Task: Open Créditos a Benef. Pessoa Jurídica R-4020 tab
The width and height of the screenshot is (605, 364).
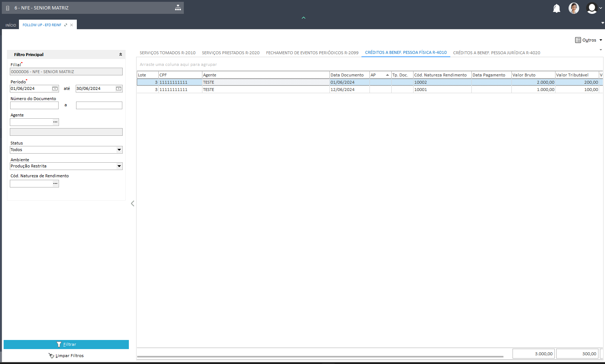Action: tap(497, 53)
